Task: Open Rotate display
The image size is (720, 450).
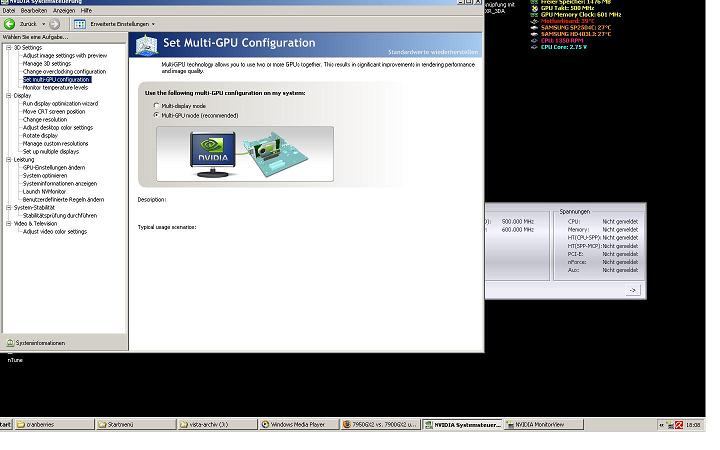Action: coord(40,135)
